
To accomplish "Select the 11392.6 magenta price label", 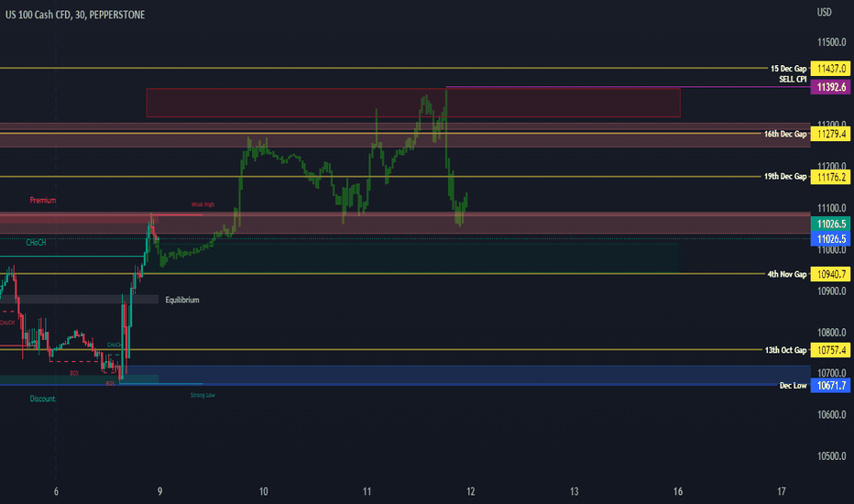I will point(830,87).
